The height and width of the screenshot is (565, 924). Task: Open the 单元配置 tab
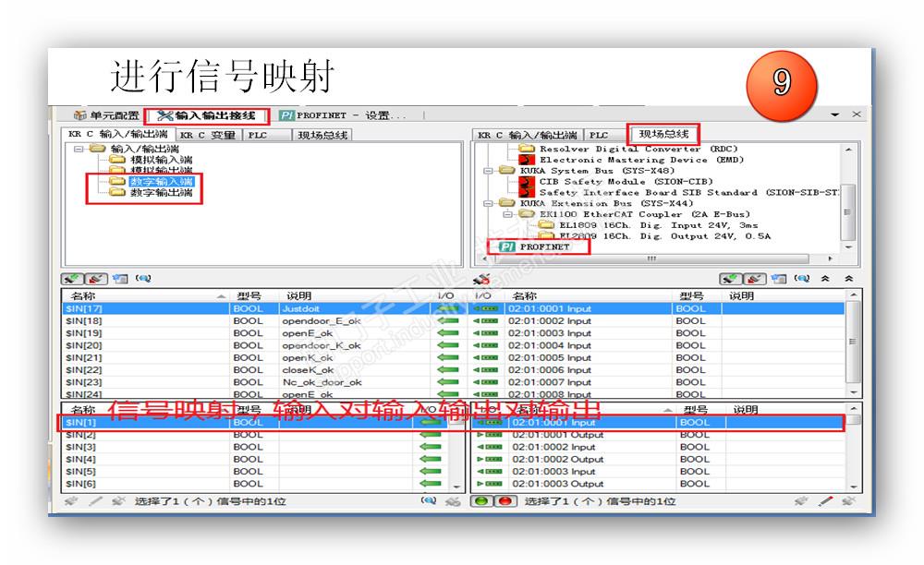coord(106,115)
